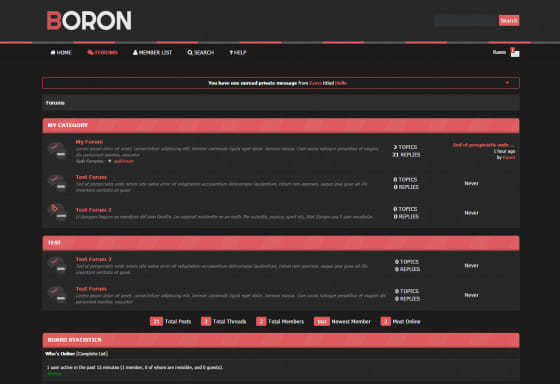Open Test Forum 2 link under My Category
Viewport: 560px width, 384px height.
pyautogui.click(x=94, y=210)
